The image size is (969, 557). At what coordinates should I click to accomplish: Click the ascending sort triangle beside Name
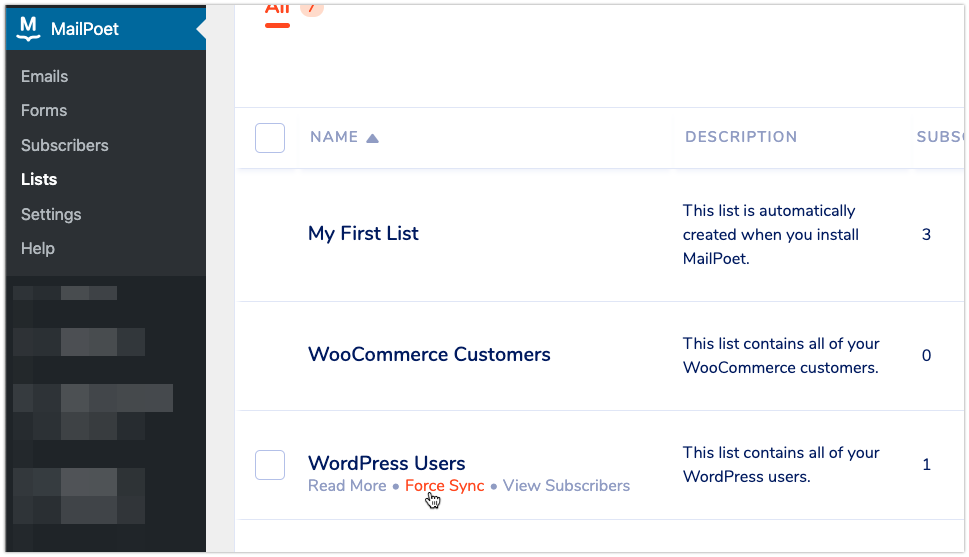point(372,138)
